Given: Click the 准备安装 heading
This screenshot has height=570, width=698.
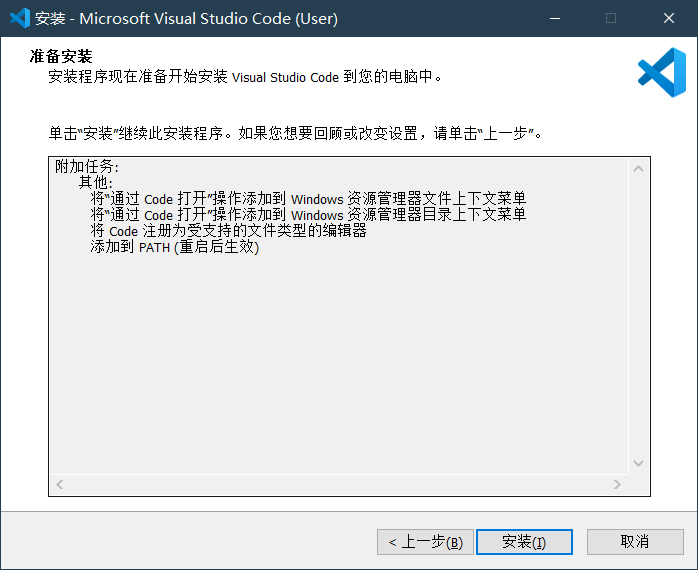Looking at the screenshot, I should (x=61, y=57).
